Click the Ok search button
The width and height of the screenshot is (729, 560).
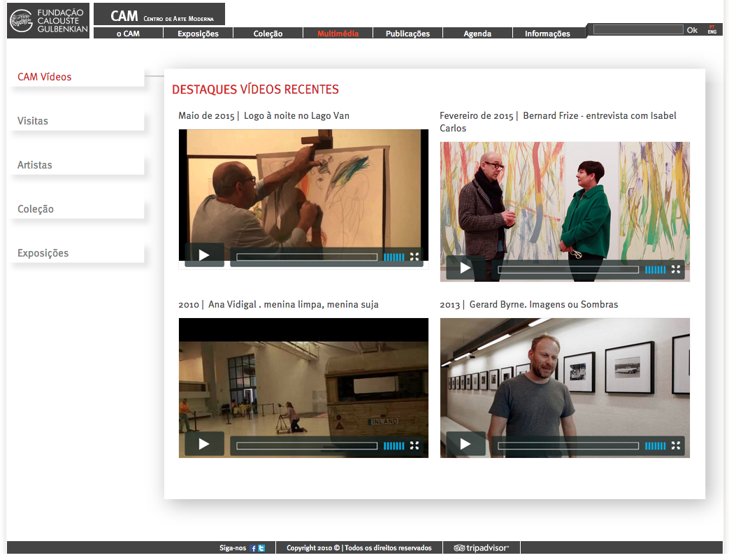tap(692, 30)
